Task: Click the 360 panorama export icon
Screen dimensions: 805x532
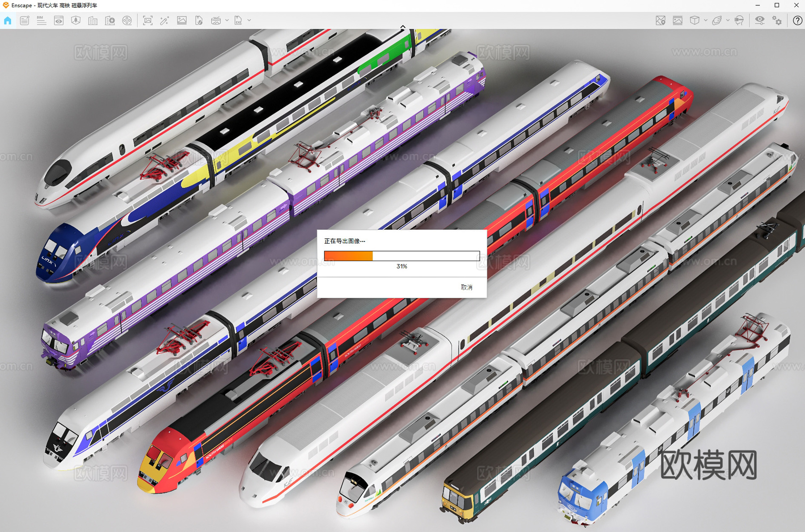Action: (x=216, y=21)
